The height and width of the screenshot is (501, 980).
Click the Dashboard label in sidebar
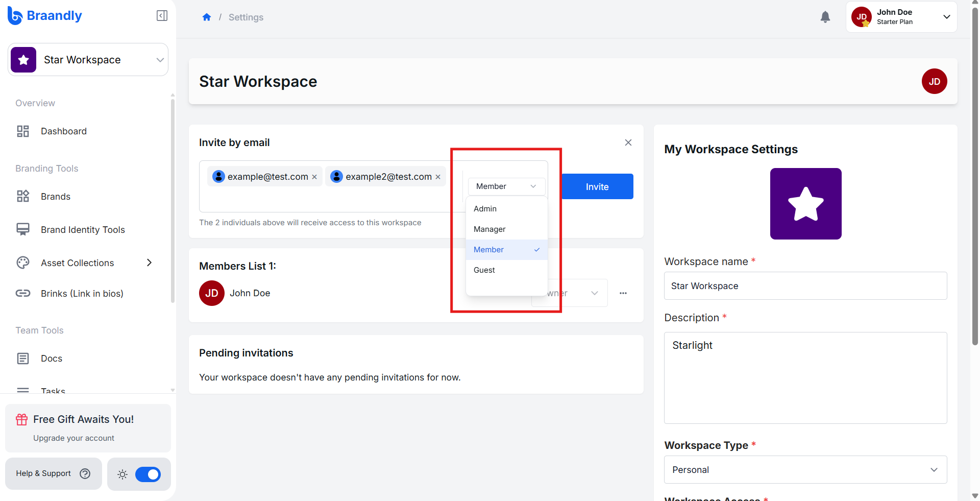pos(64,131)
